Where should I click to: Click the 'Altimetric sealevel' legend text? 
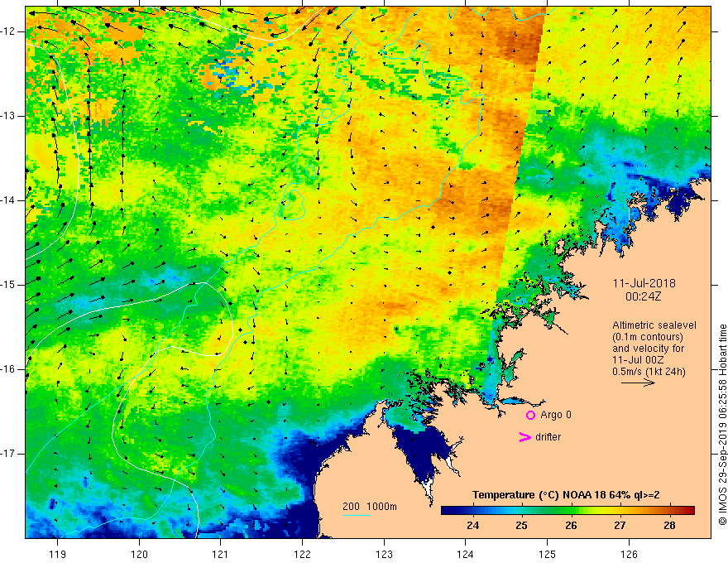654,325
